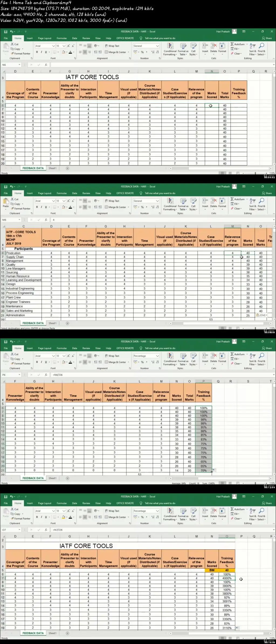Viewport: 276px width, 644px height.
Task: Select Training Feedback % header in 00:12:04 frame
Action: click(203, 392)
